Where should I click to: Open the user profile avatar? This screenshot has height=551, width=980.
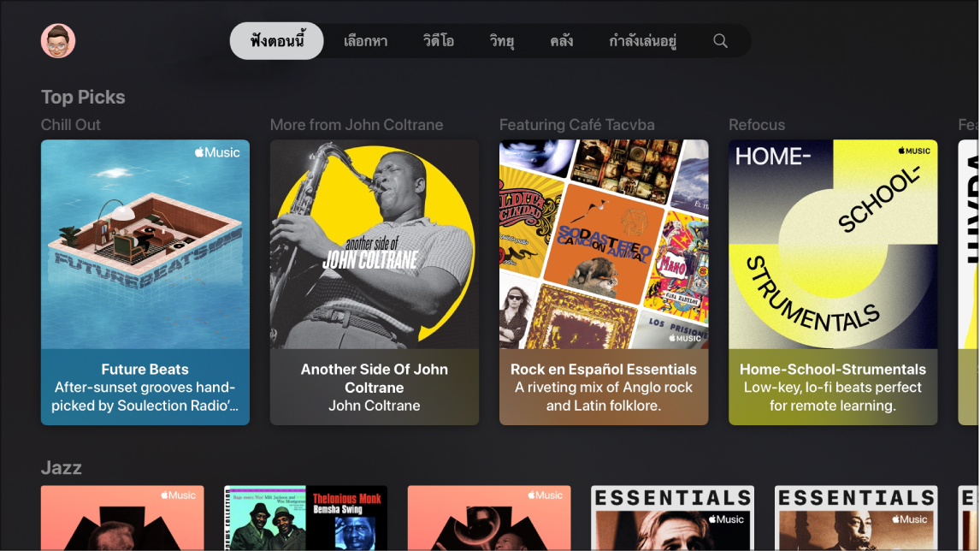point(58,41)
